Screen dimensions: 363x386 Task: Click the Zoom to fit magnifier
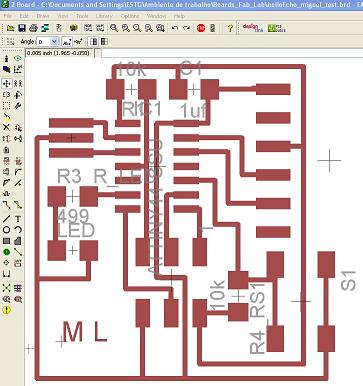pyautogui.click(x=114, y=28)
